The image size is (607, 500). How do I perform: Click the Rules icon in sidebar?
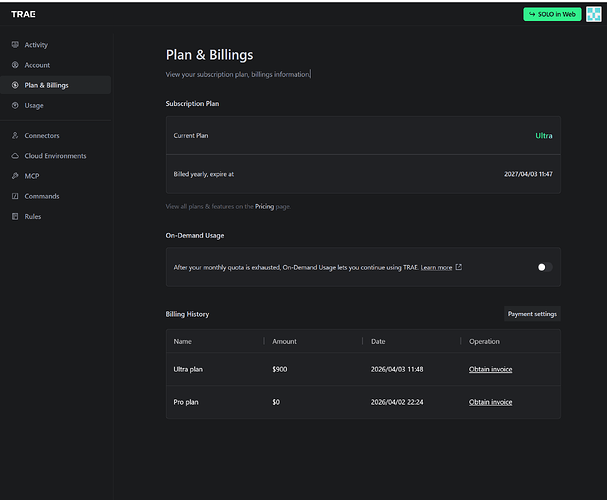(15, 216)
